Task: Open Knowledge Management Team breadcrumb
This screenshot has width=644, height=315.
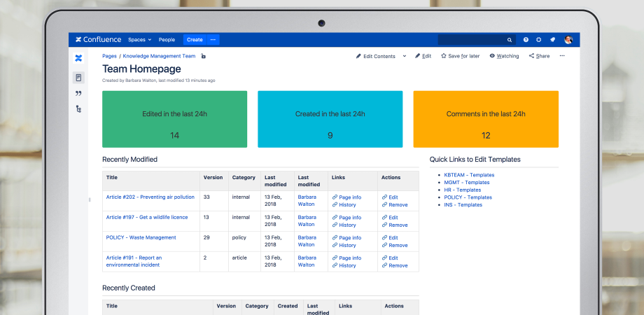Action: point(159,56)
